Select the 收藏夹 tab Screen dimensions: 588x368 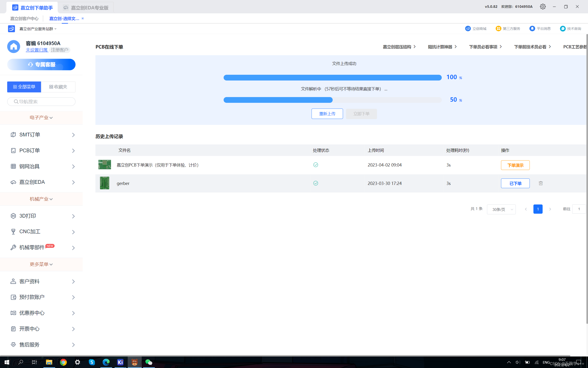(58, 87)
